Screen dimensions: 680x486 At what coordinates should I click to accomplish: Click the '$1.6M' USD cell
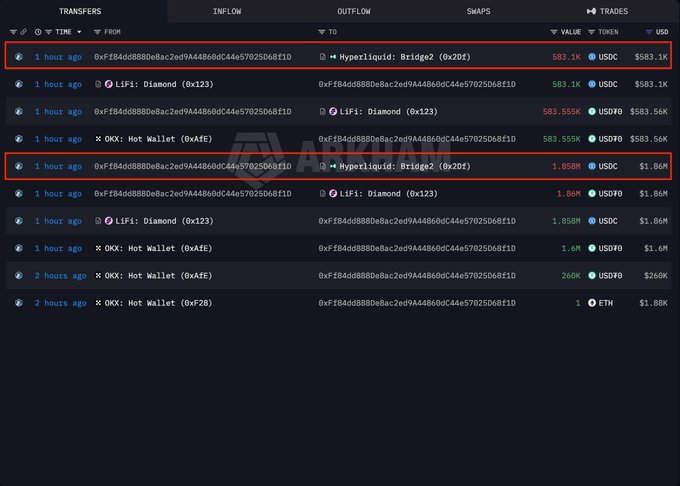coord(656,248)
